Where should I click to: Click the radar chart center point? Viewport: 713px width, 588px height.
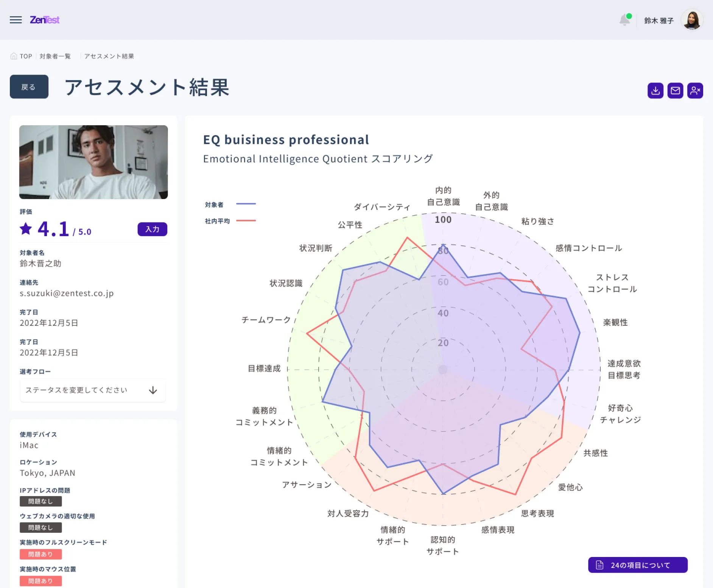pos(443,369)
